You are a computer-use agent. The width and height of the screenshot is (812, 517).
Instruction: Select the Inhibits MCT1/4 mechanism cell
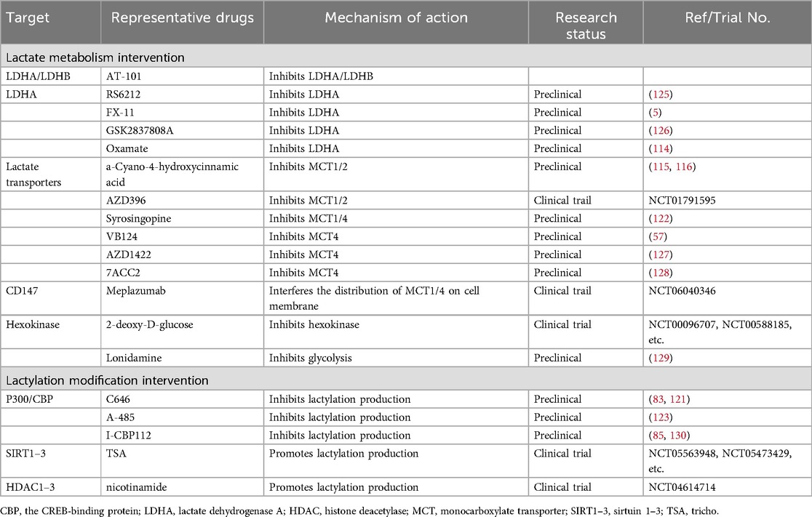(396, 218)
